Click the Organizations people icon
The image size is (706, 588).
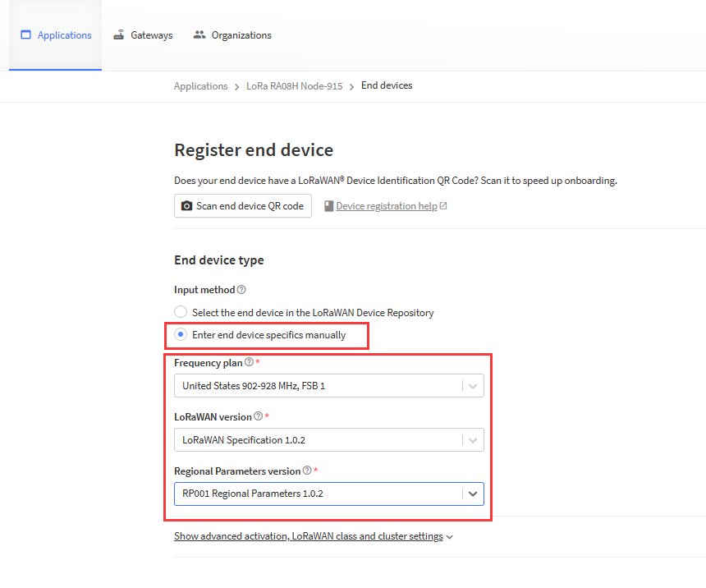(x=199, y=35)
